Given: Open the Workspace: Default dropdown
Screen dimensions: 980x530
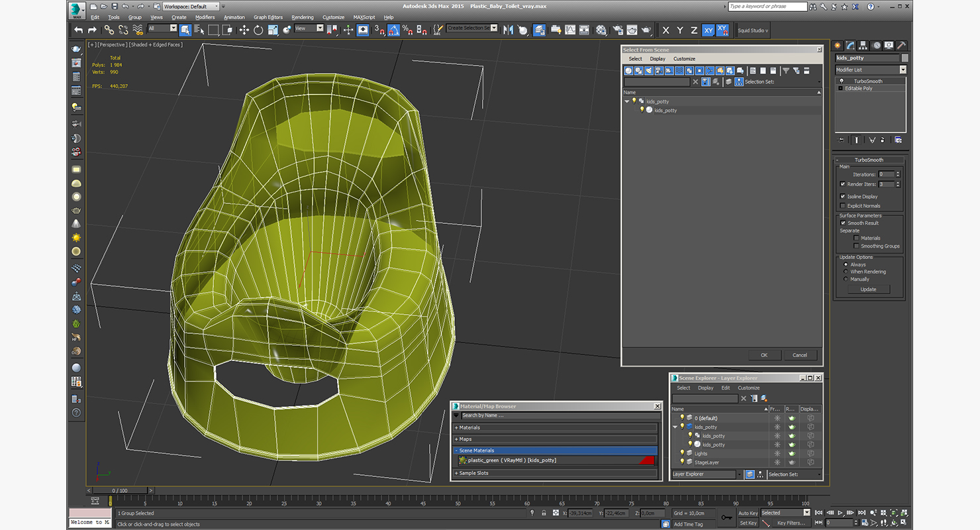Looking at the screenshot, I should pyautogui.click(x=191, y=6).
